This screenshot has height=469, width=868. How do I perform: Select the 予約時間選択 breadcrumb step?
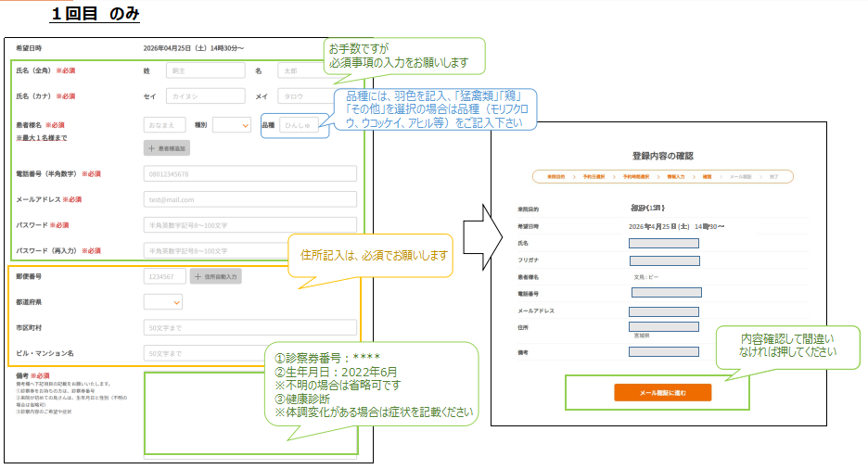[x=634, y=176]
